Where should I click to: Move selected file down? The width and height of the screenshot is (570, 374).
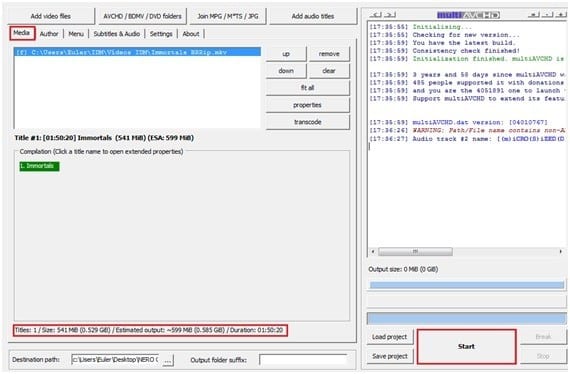click(286, 71)
